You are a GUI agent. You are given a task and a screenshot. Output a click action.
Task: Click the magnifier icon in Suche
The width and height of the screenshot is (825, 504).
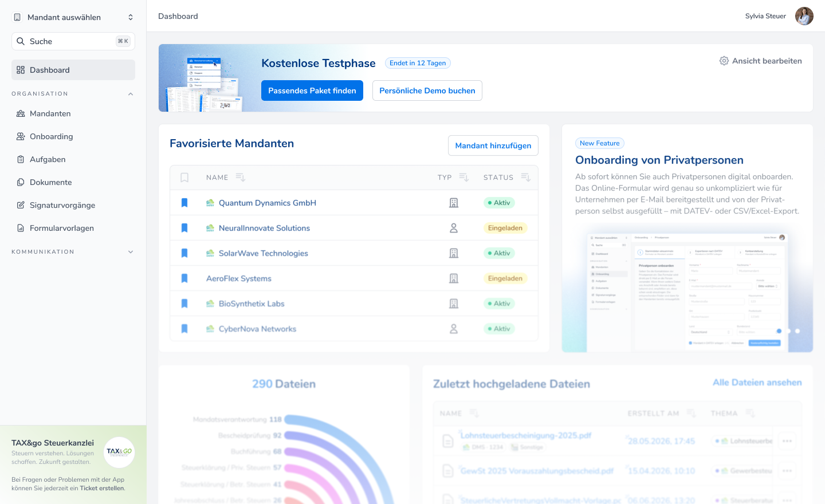click(21, 41)
